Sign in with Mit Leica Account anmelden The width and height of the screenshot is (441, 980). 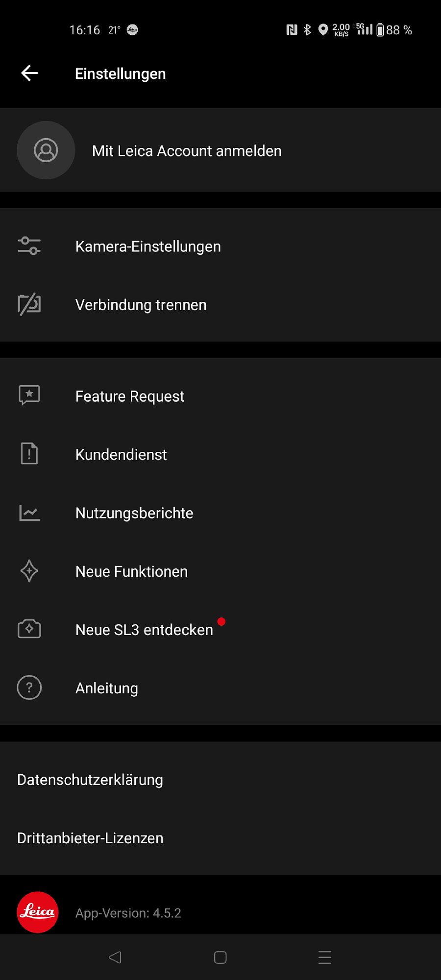(x=187, y=151)
